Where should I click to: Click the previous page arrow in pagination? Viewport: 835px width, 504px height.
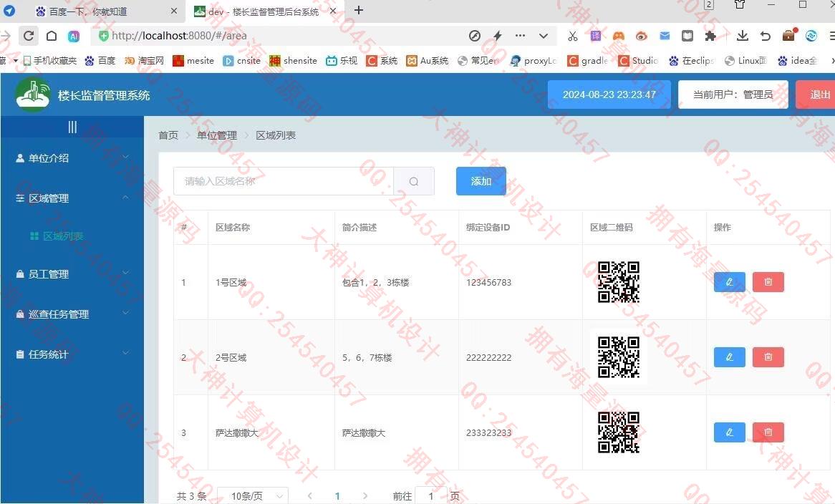click(310, 496)
